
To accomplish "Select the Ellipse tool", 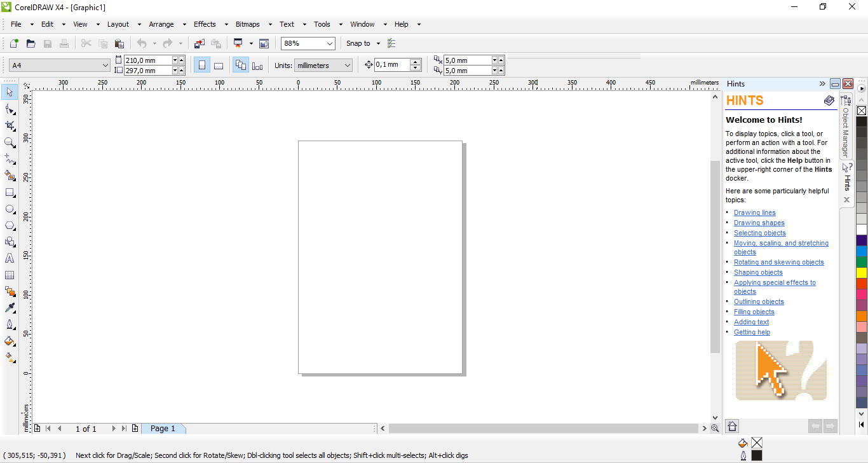I will [10, 209].
